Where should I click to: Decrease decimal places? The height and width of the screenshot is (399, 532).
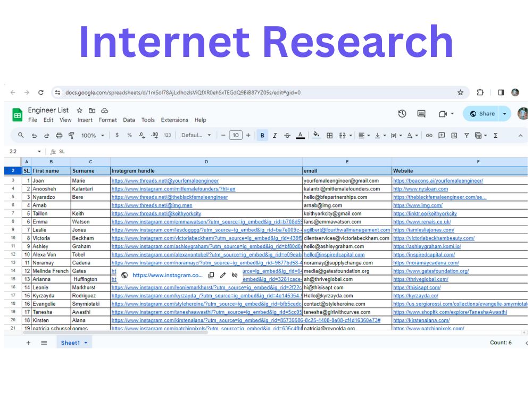coord(142,135)
